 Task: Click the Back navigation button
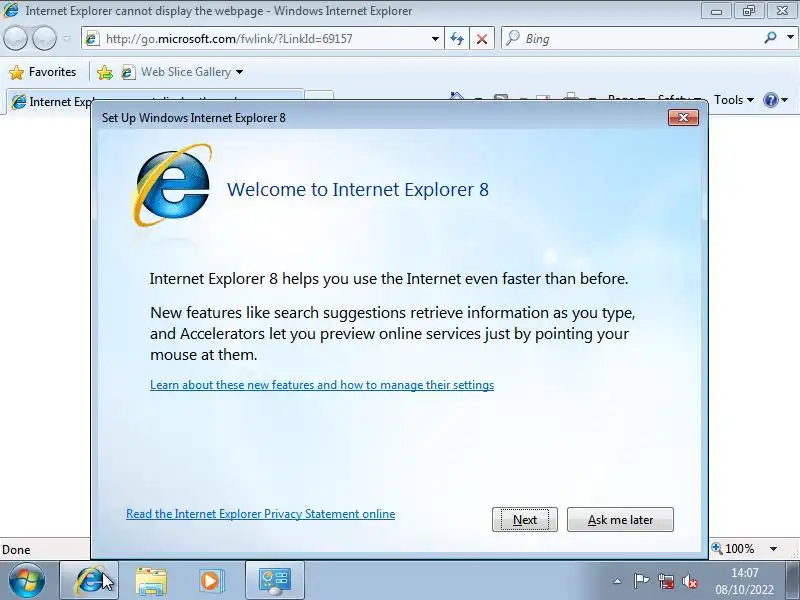pos(15,39)
